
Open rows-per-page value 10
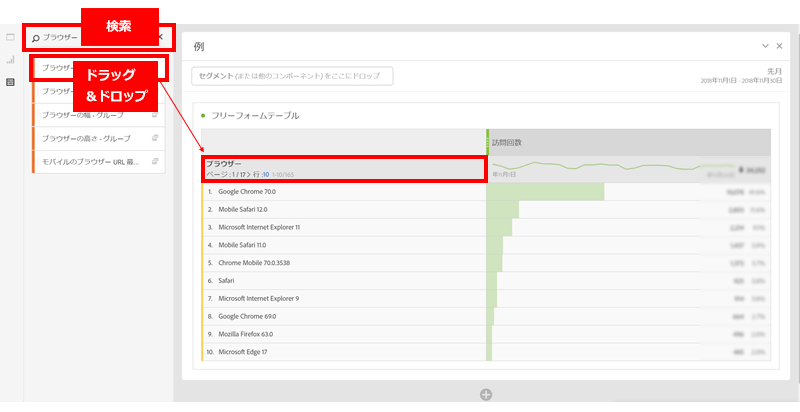(266, 174)
